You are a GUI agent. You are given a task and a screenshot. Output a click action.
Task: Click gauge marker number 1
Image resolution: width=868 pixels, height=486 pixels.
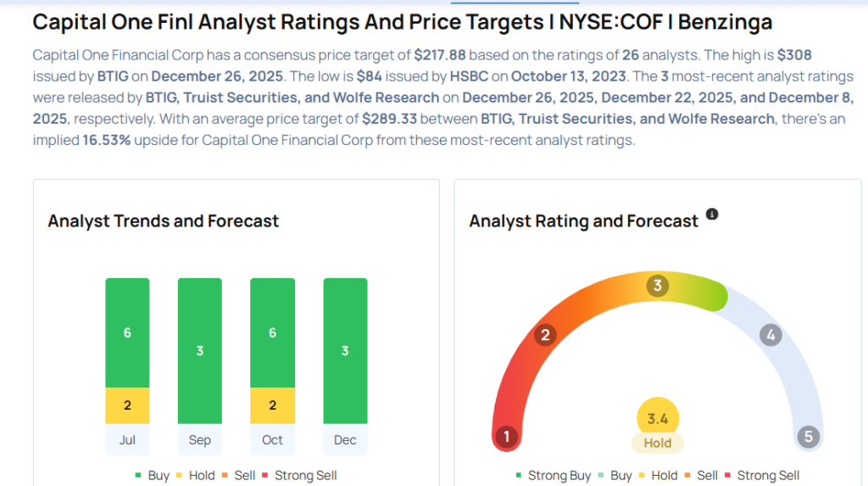point(506,437)
